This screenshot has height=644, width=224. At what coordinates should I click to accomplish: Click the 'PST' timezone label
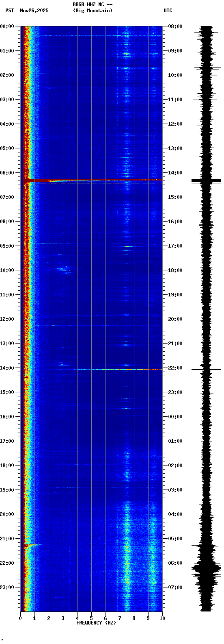tap(10, 11)
